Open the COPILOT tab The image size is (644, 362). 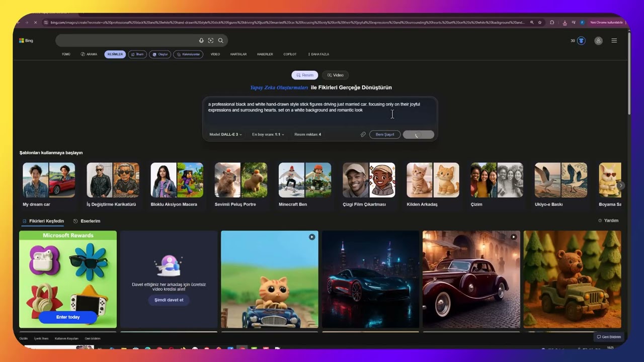290,54
